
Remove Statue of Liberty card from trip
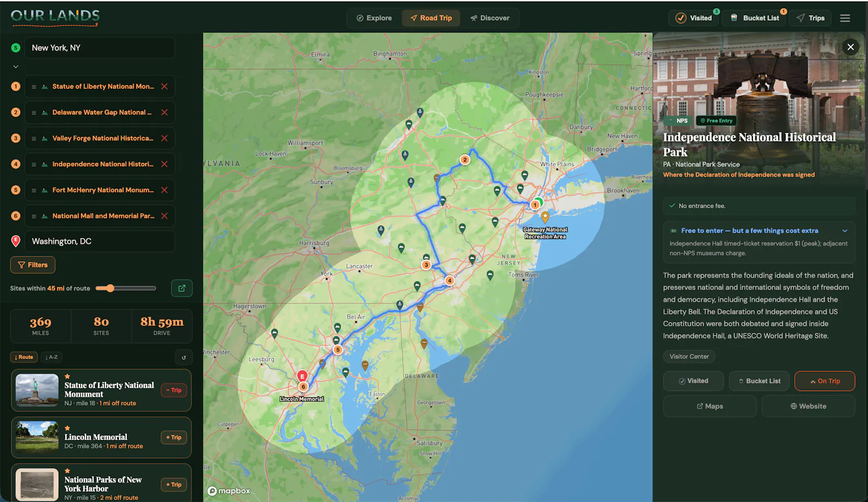click(x=174, y=390)
